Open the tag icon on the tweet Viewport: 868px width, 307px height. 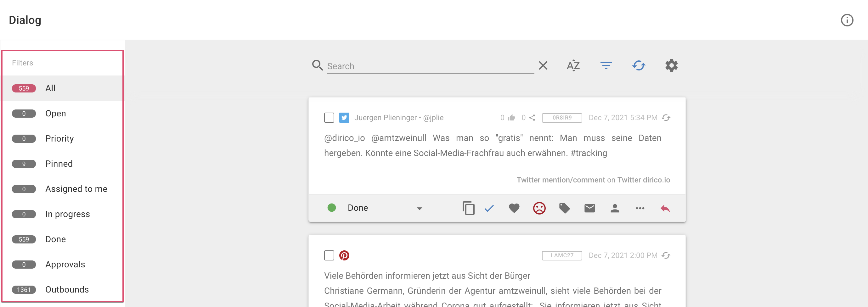(564, 208)
